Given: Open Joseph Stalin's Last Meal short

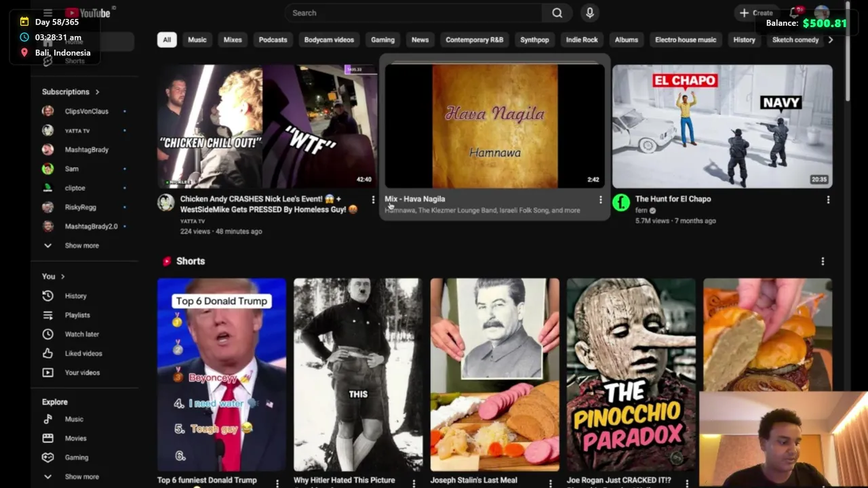Looking at the screenshot, I should (494, 374).
